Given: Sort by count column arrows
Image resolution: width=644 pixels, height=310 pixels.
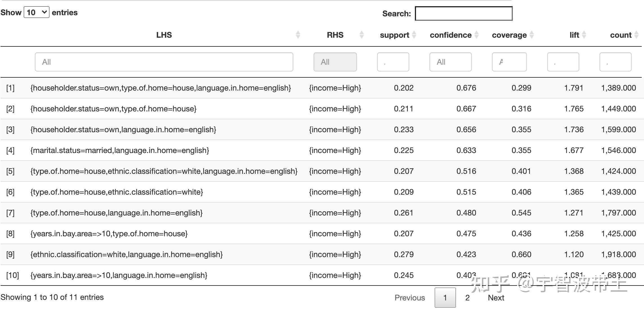Looking at the screenshot, I should coord(636,35).
